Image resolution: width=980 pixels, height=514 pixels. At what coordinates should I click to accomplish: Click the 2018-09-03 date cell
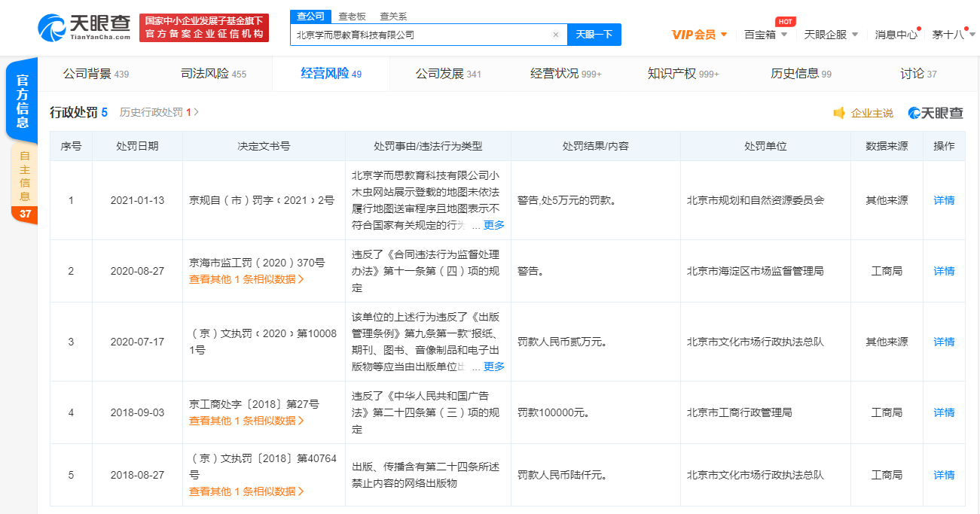tap(137, 412)
